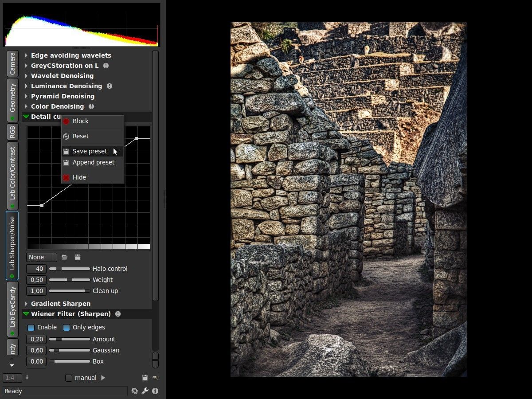Enable the Wiener Filter checkbox
Viewport: 532px width, 399px height.
tap(31, 327)
